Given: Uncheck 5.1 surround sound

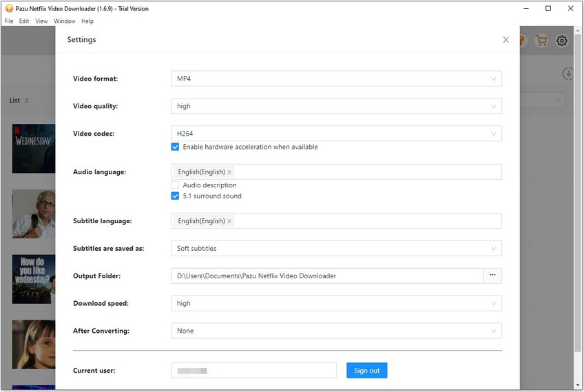Looking at the screenshot, I should click(x=175, y=196).
